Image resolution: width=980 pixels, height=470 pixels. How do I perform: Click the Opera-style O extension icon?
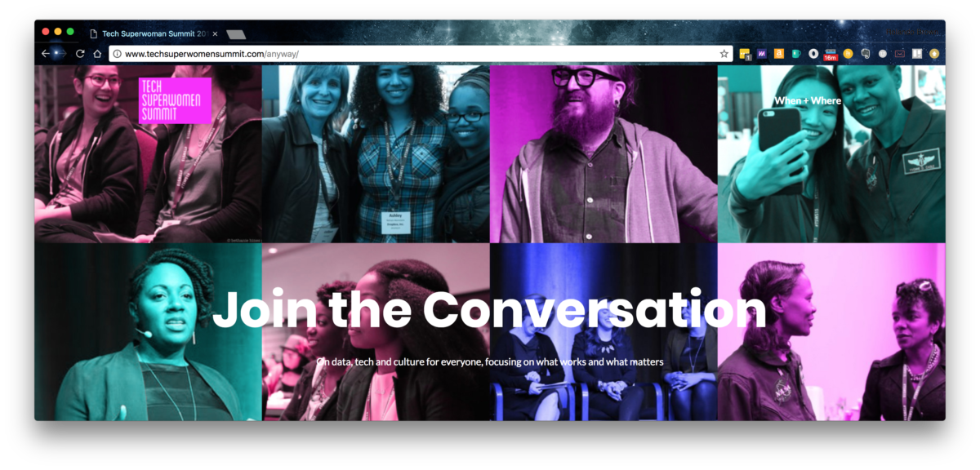813,54
